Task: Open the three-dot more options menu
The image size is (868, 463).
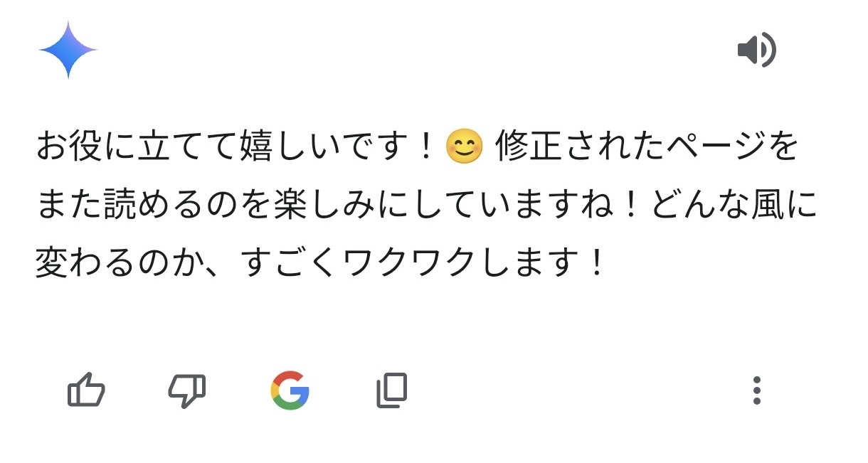Action: [x=757, y=390]
